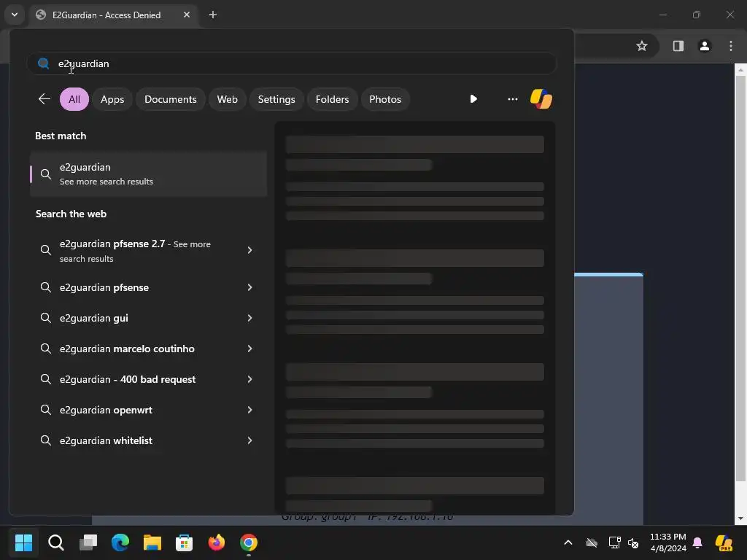This screenshot has height=560, width=747.
Task: Open the notification bell in taskbar
Action: [x=697, y=542]
